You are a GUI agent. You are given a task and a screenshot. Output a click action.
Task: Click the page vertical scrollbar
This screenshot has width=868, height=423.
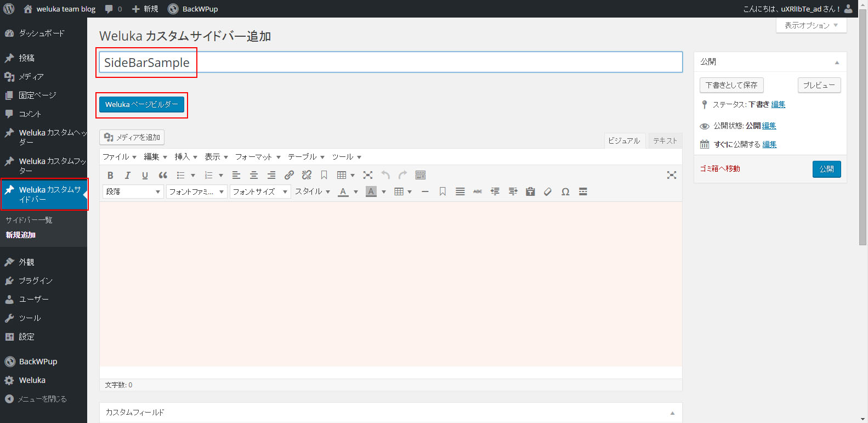coord(863,126)
